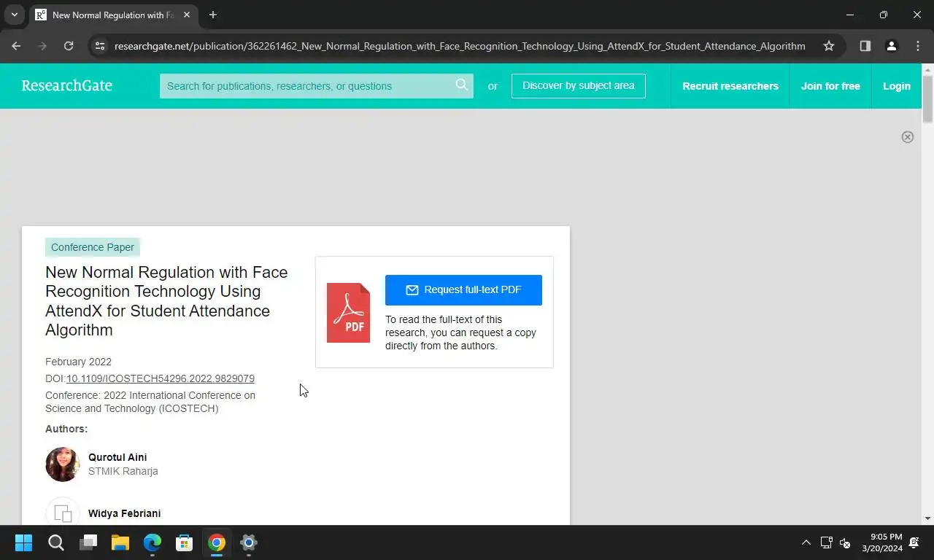934x560 pixels.
Task: Click Widya Febriani's placeholder avatar
Action: [63, 512]
